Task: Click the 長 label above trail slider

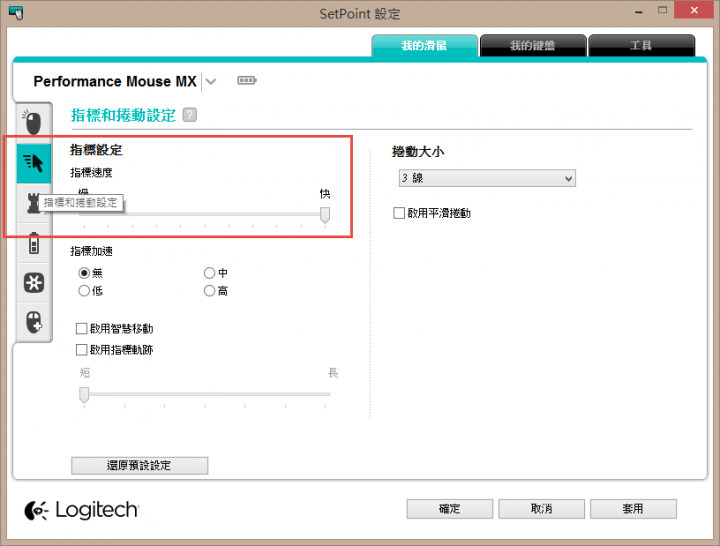Action: 333,373
